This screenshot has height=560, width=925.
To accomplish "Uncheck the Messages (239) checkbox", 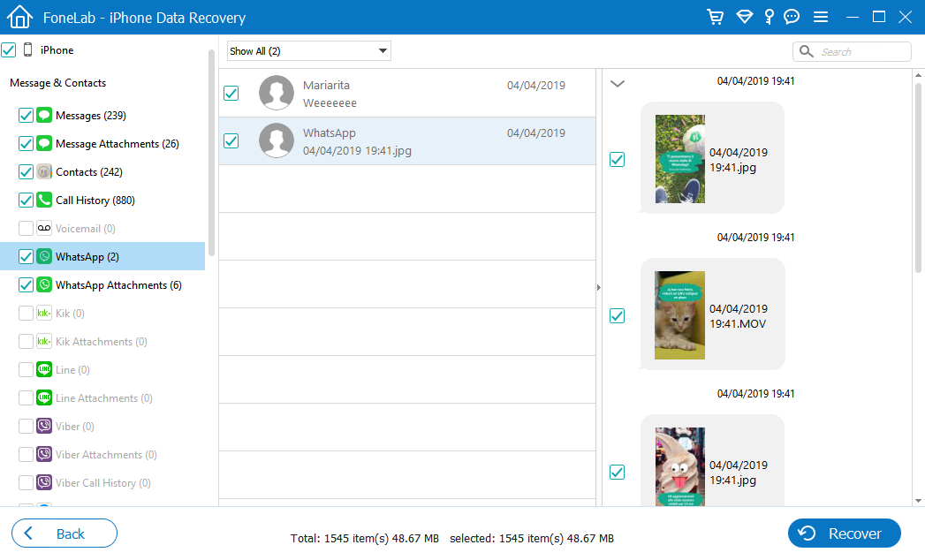I will point(26,116).
